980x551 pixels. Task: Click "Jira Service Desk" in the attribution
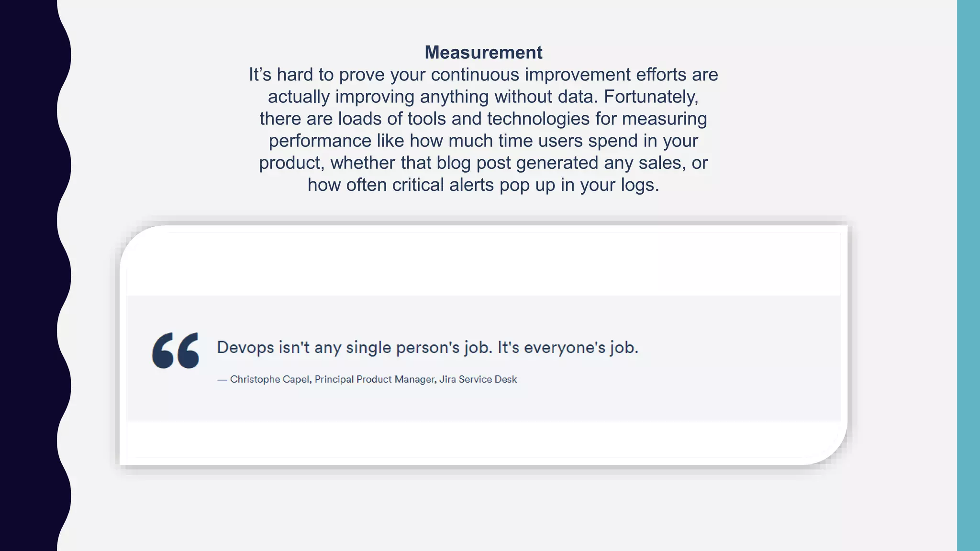478,379
